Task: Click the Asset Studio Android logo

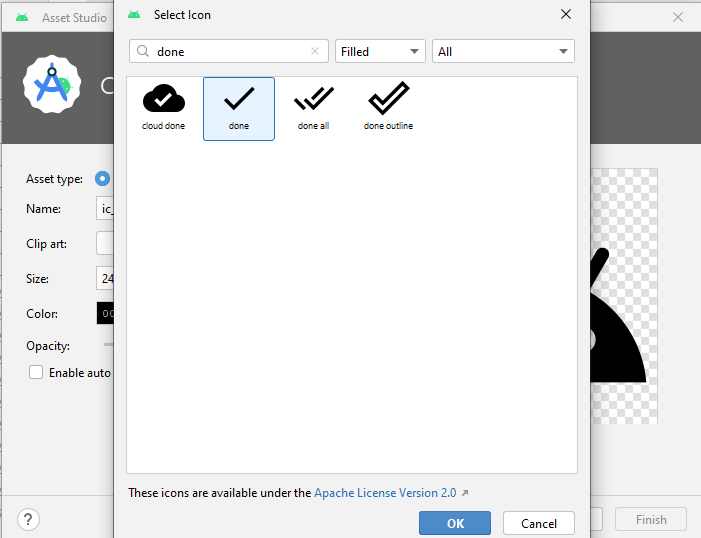Action: coord(51,86)
